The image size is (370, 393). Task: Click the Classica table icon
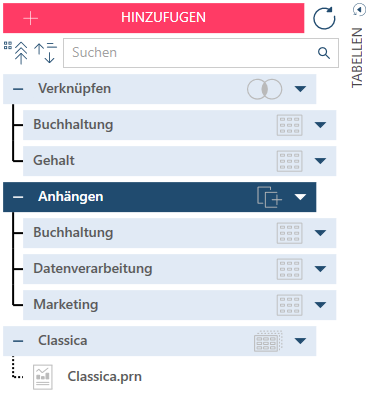(268, 341)
